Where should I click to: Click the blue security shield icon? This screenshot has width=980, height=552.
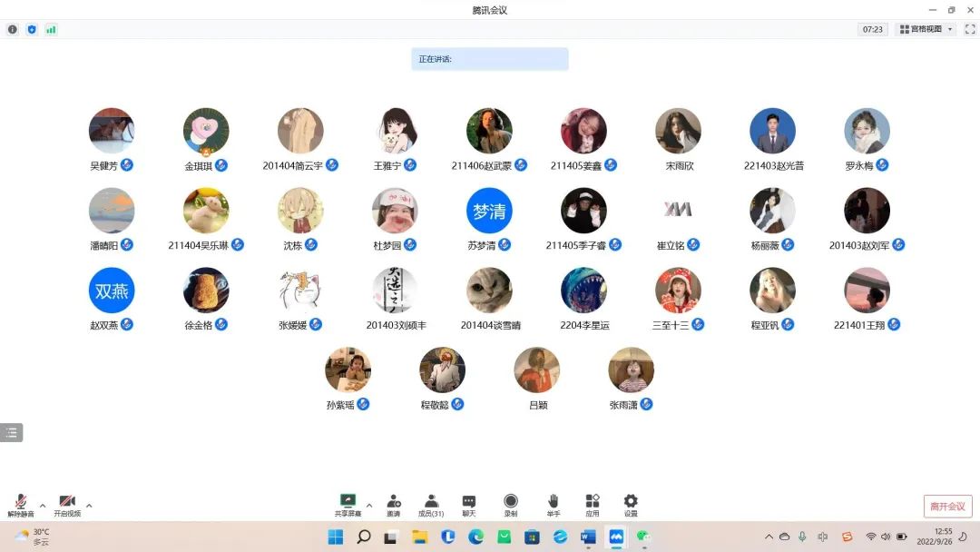point(32,29)
